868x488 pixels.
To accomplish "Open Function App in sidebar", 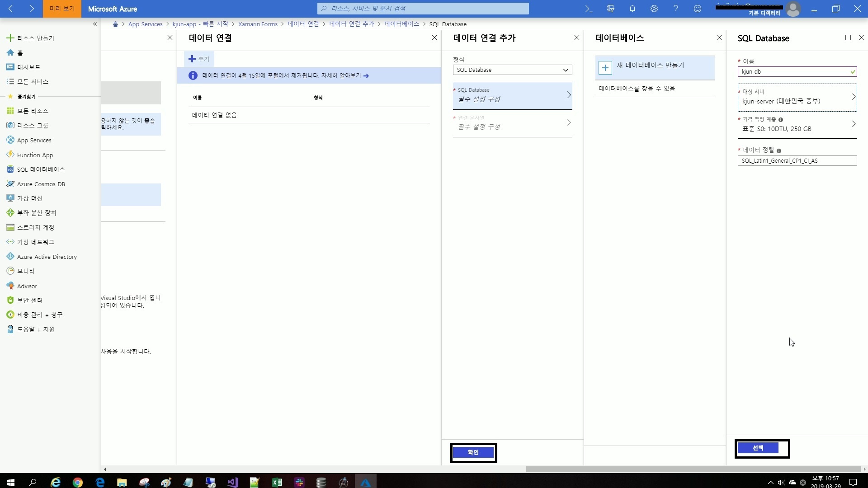I will tap(35, 155).
